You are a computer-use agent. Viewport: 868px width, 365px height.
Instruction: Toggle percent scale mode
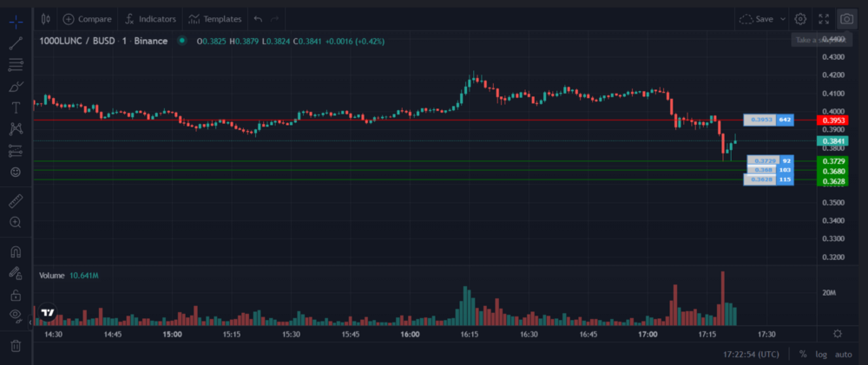803,354
